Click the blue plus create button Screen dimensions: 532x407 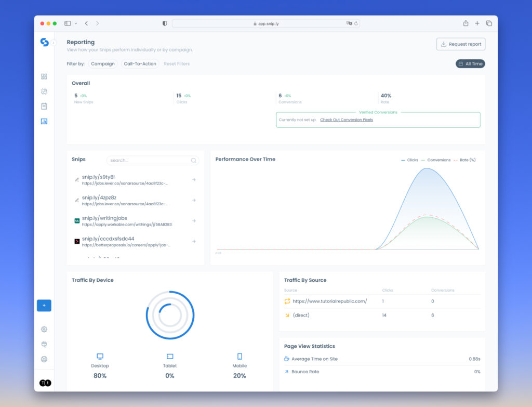[x=44, y=306]
